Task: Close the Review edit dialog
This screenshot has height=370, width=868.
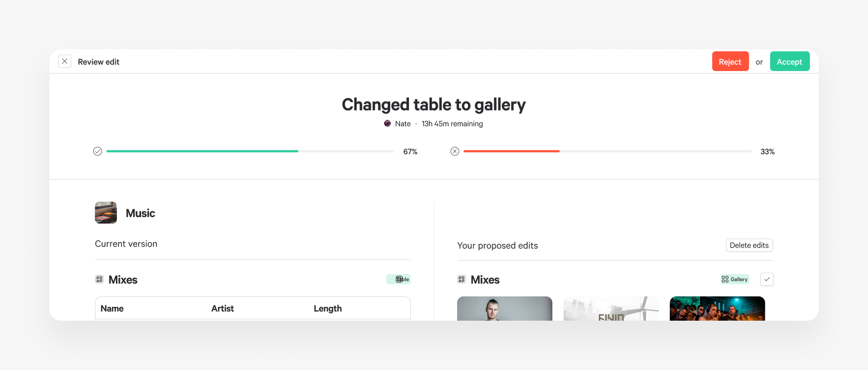Action: 65,61
